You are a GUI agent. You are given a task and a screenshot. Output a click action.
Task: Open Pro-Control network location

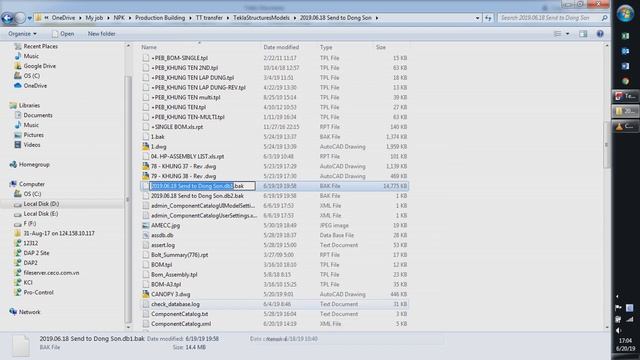click(x=38, y=292)
